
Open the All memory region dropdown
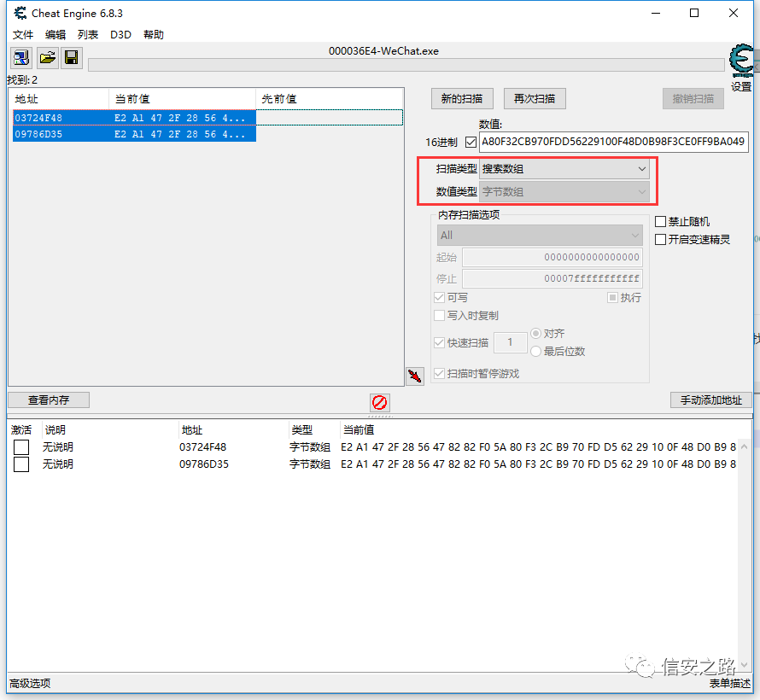pyautogui.click(x=540, y=236)
